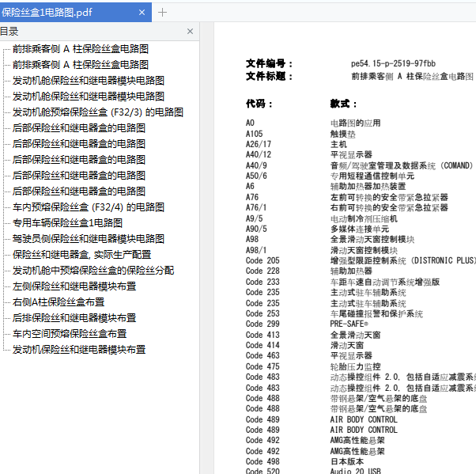This screenshot has width=476, height=474.
Task: Click Code 413 entry
Action: pyautogui.click(x=263, y=335)
